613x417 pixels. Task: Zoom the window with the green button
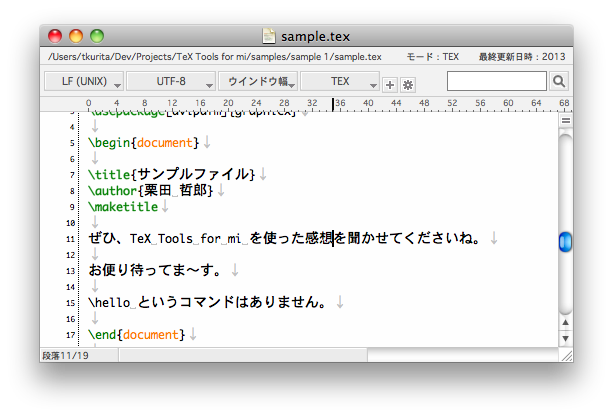97,36
